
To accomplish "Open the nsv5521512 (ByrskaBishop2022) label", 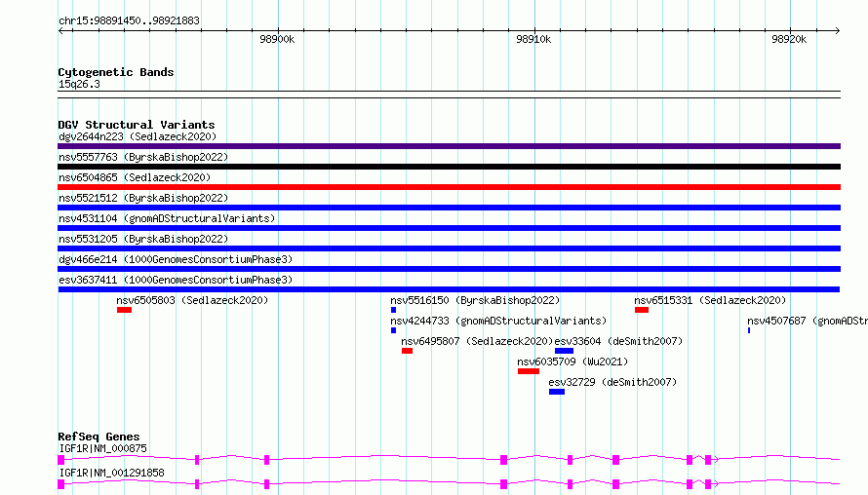I will pos(143,198).
